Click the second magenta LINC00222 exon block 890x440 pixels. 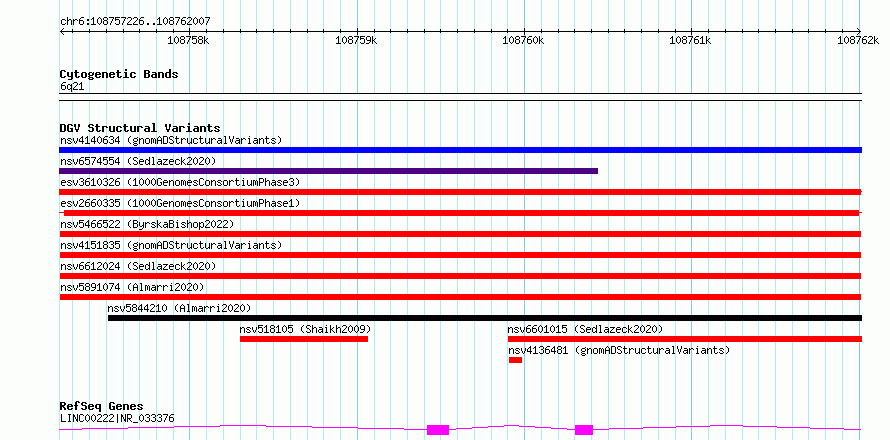[583, 430]
